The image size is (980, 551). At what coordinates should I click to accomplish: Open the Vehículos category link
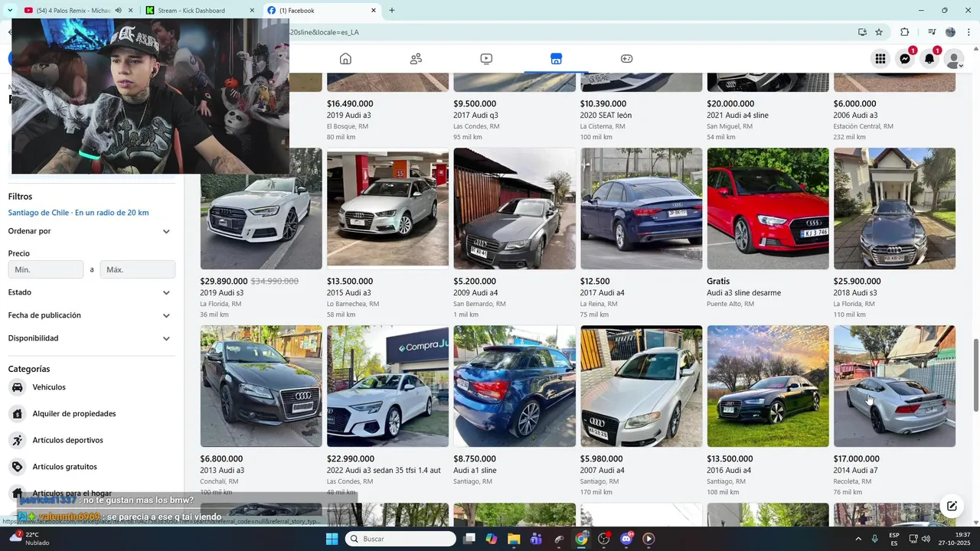point(49,387)
